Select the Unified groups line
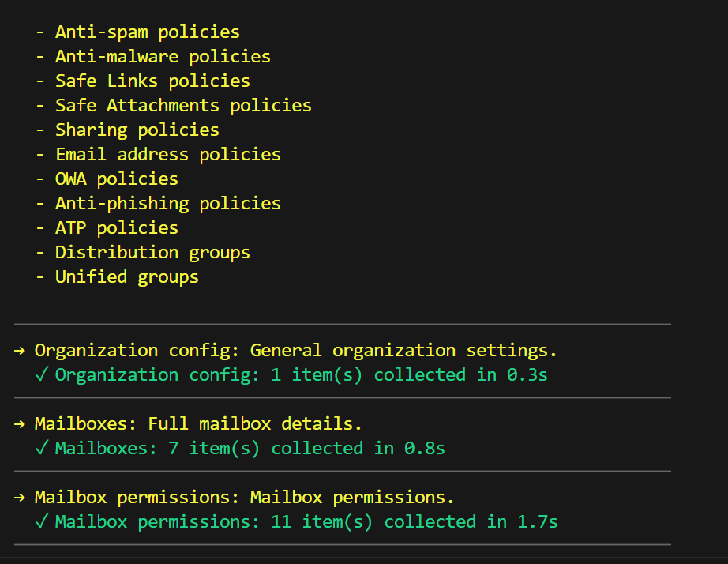728x564 pixels. pos(126,277)
